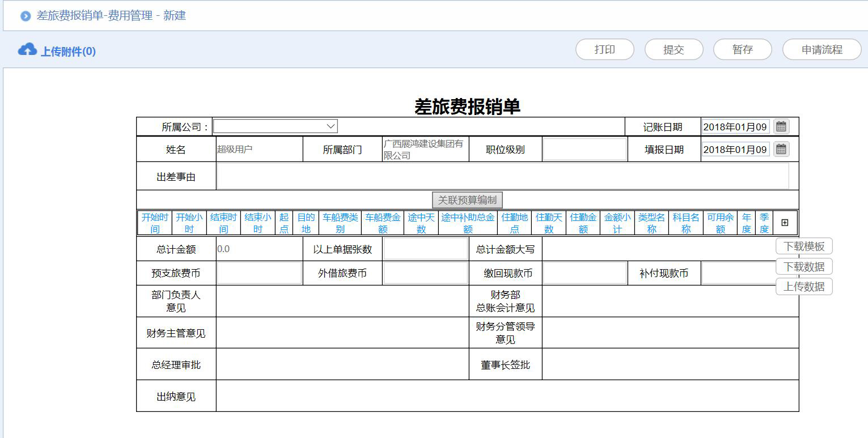Select the 预支旅费币 input field
The image size is (868, 438).
coord(259,273)
